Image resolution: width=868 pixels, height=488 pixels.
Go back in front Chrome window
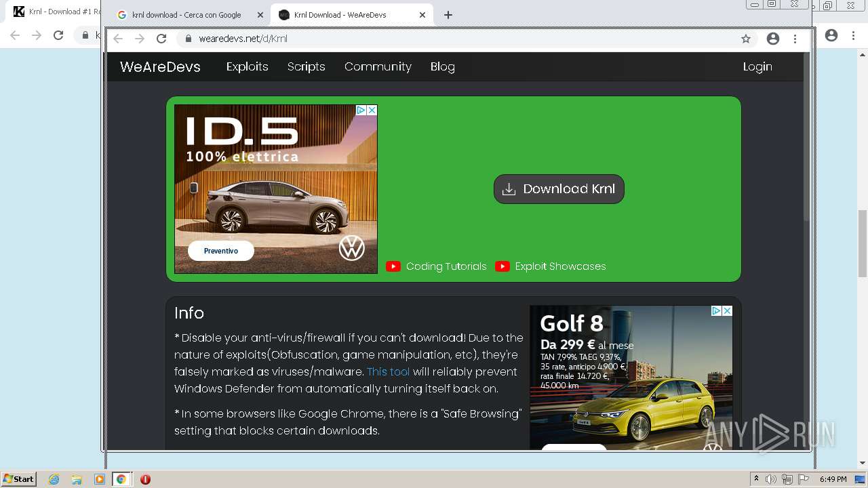click(x=118, y=39)
